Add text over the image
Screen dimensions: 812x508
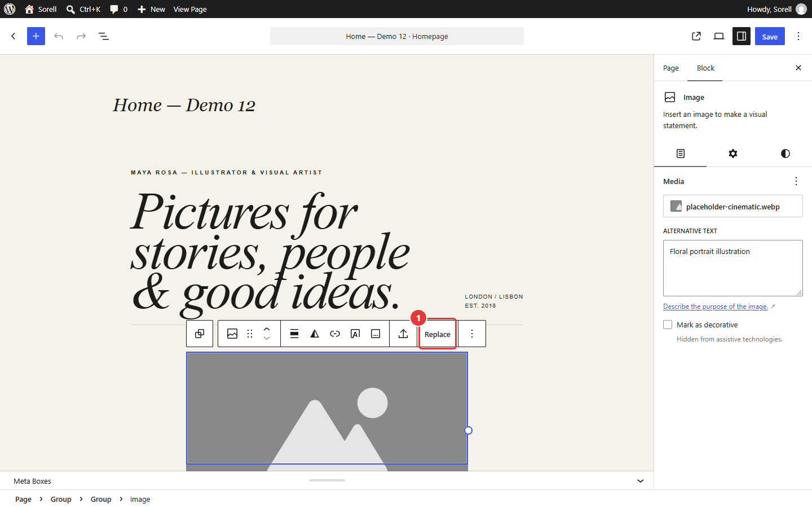355,334
